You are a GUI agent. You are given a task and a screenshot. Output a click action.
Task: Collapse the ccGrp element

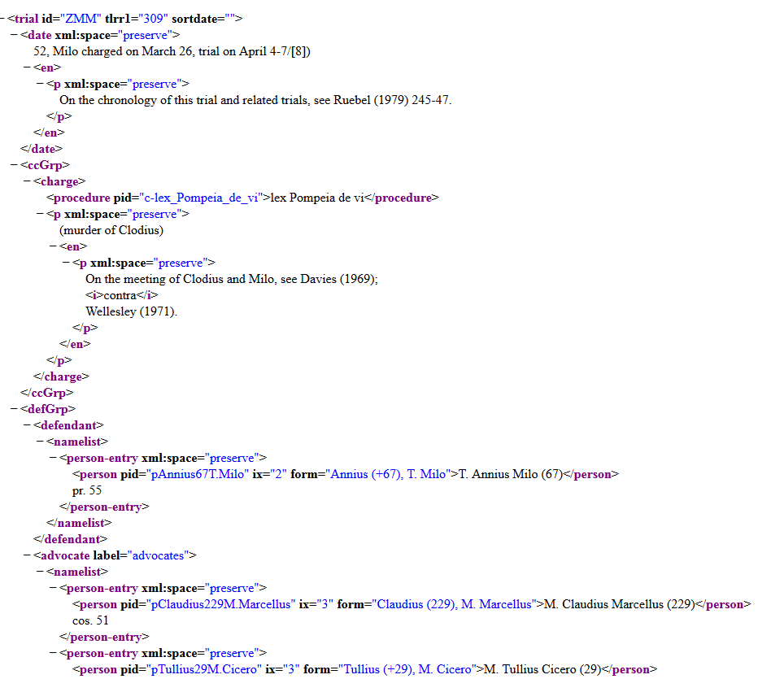pos(14,165)
